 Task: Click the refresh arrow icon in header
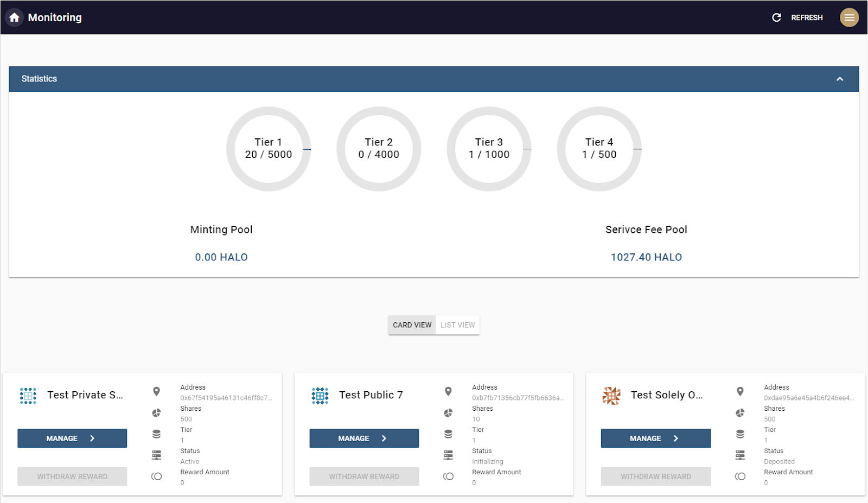(776, 17)
